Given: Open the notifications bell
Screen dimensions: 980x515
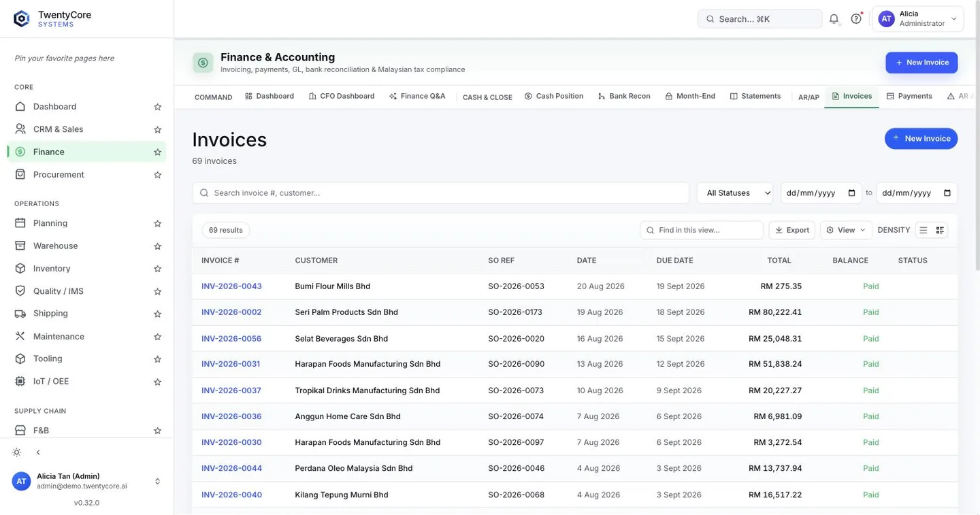Looking at the screenshot, I should pyautogui.click(x=834, y=19).
